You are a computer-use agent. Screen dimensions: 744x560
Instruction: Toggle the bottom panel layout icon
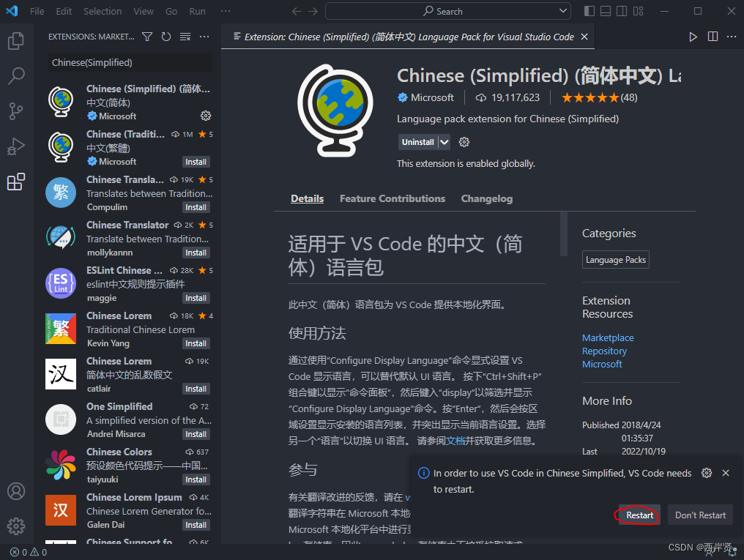pyautogui.click(x=606, y=12)
